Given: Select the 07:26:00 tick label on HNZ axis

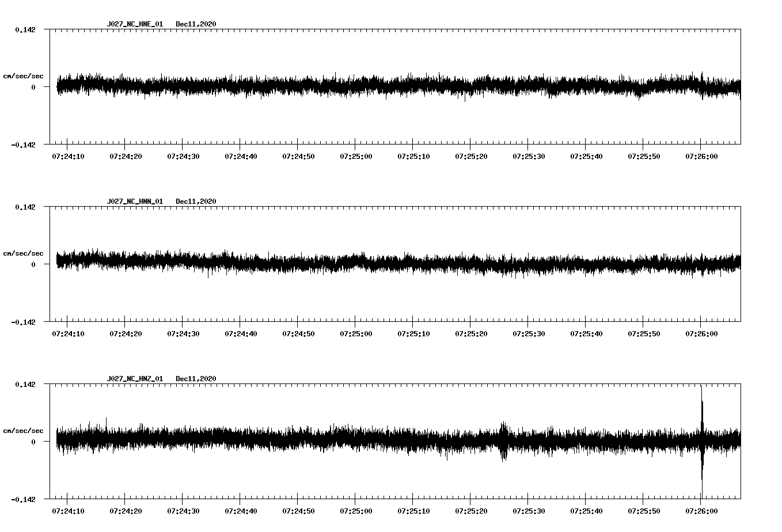Looking at the screenshot, I should point(701,511).
